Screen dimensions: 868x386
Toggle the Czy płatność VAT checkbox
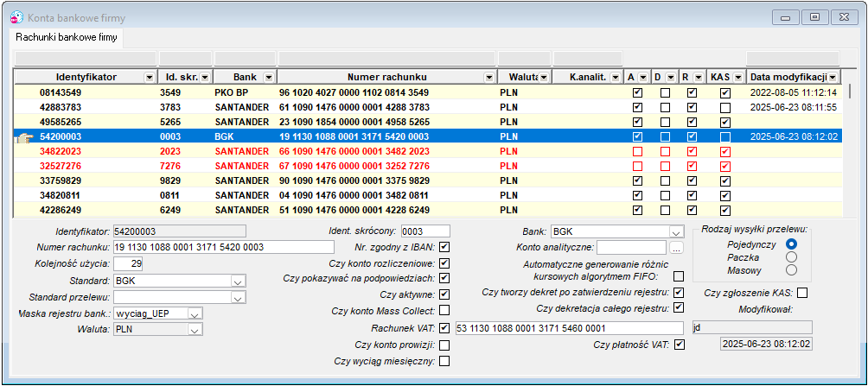tap(680, 345)
